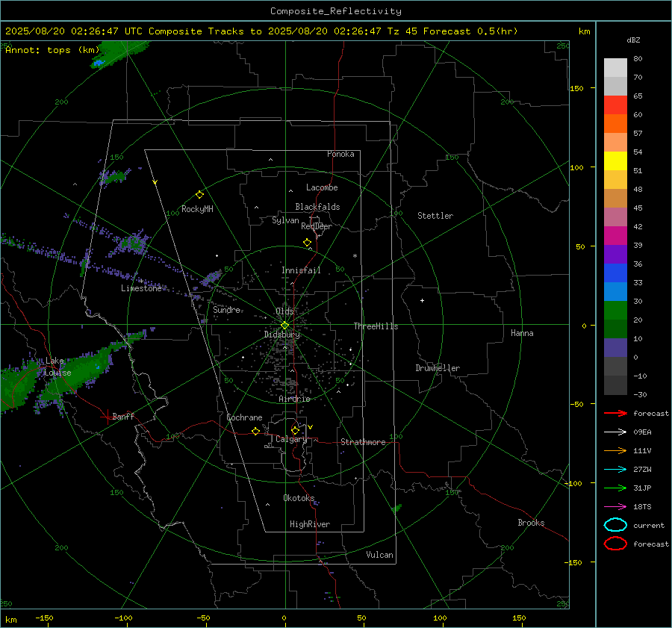Viewport: 672px width, 628px height.
Task: Click the cyan 27ZW arrow icon
Action: click(x=615, y=470)
